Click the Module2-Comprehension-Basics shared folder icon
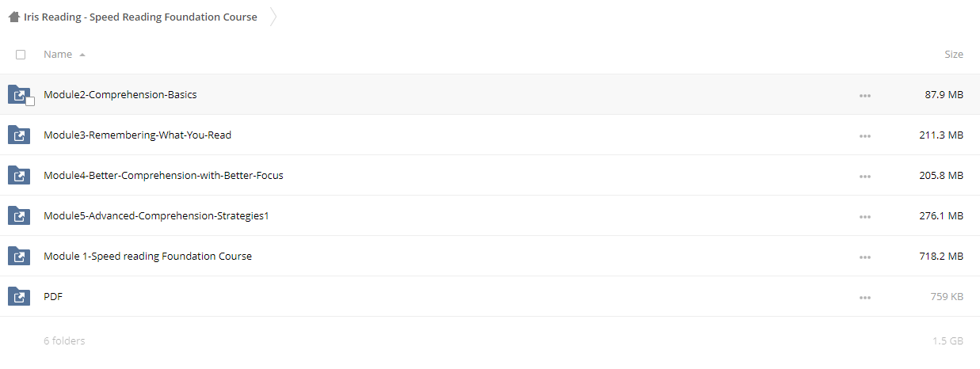The width and height of the screenshot is (980, 369). 18,94
